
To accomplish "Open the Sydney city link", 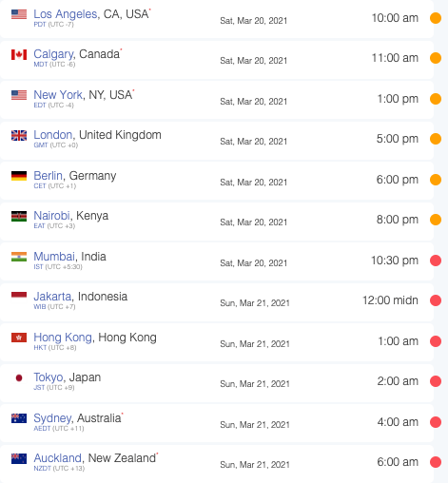I will [52, 418].
